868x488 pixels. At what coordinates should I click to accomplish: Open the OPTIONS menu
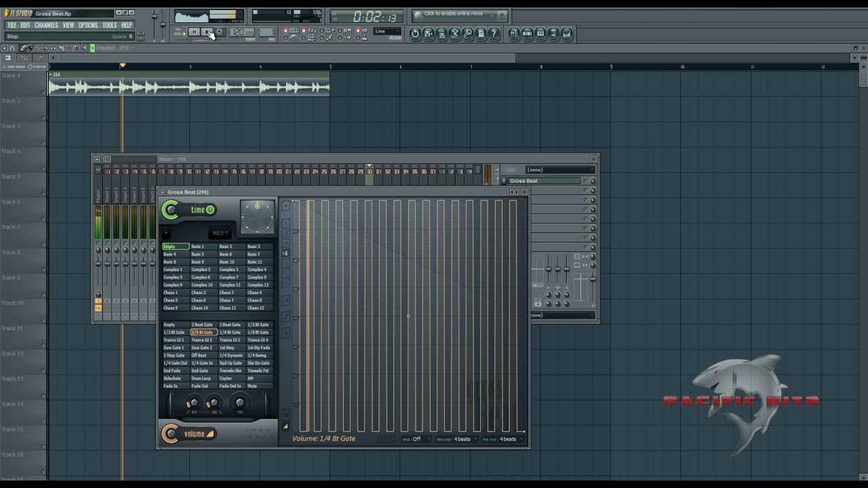click(x=88, y=25)
